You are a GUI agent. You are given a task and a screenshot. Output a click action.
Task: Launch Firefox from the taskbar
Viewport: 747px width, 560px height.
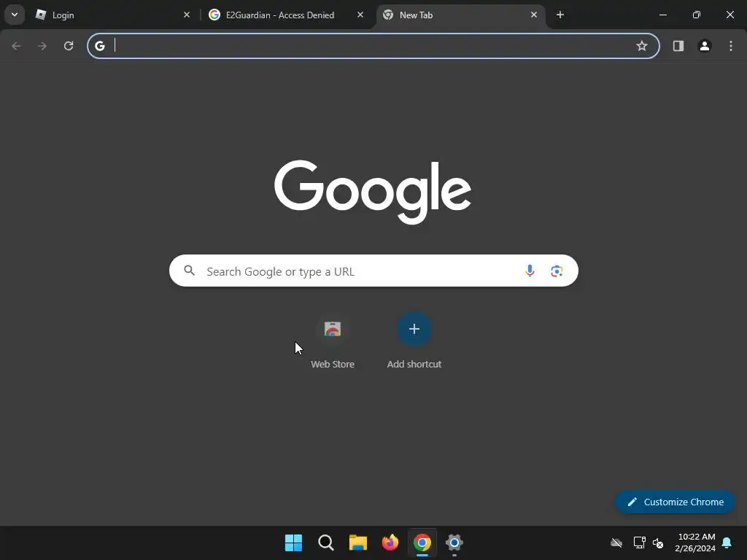(390, 542)
